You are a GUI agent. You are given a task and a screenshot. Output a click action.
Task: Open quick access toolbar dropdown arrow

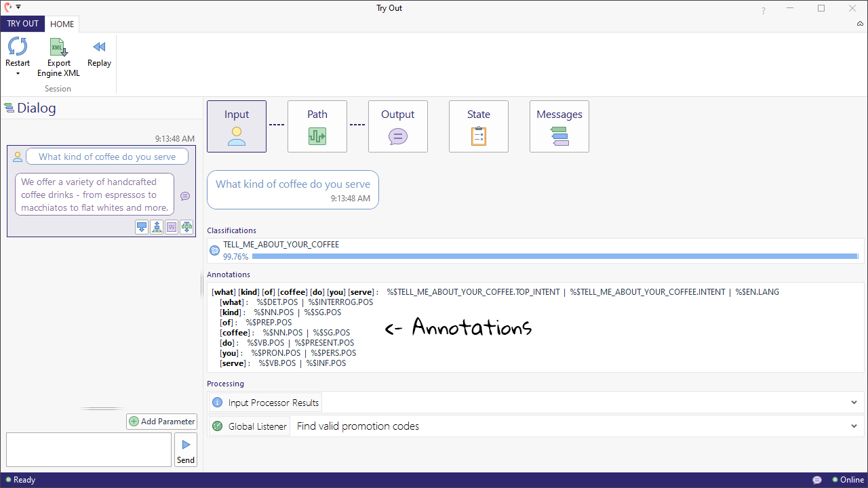click(18, 7)
